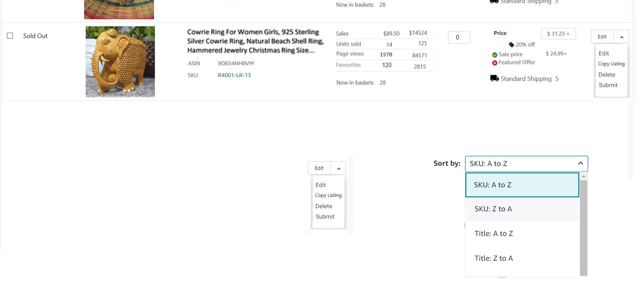Screen dimensions: 644x304
Task: Select Delete in the Cowrie Ring row menu
Action: tap(606, 75)
